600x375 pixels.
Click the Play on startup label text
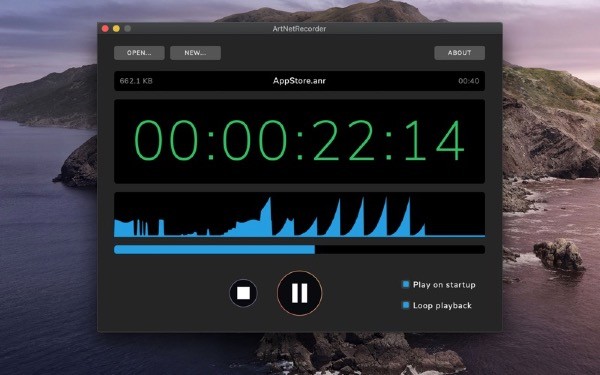[444, 285]
